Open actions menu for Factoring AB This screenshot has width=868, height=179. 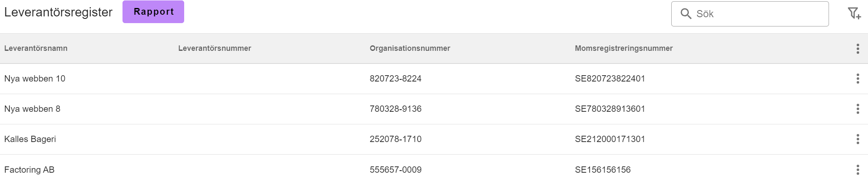[858, 170]
